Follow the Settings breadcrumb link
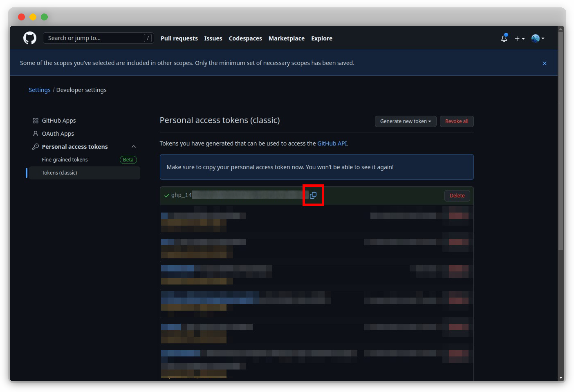The image size is (574, 392). click(x=40, y=90)
